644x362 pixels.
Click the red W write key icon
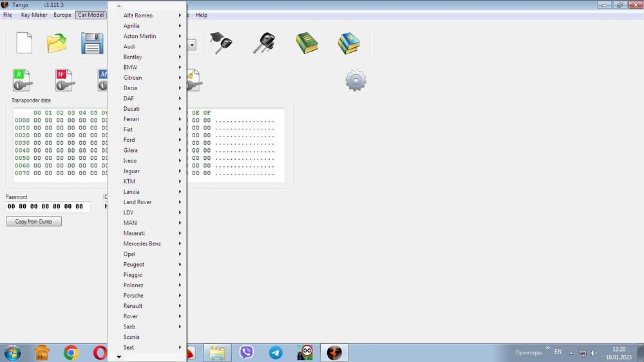(x=65, y=80)
